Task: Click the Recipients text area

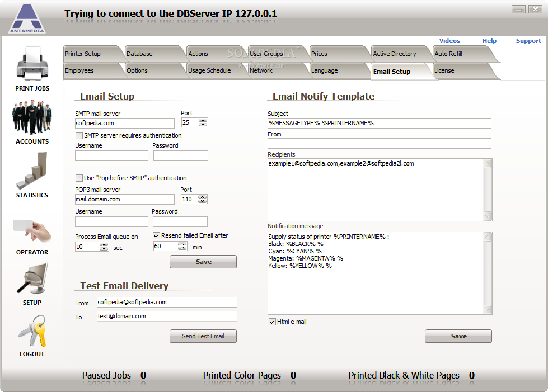Action: click(x=375, y=190)
